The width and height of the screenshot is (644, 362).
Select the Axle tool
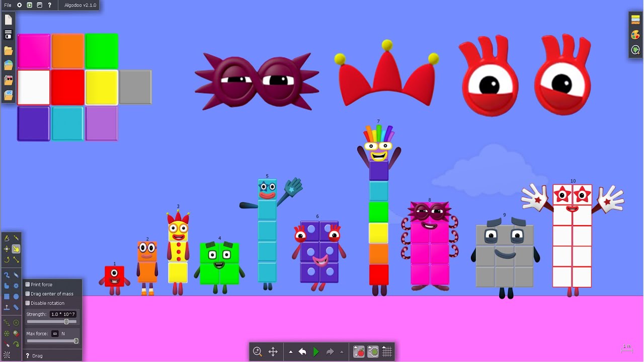[7, 333]
